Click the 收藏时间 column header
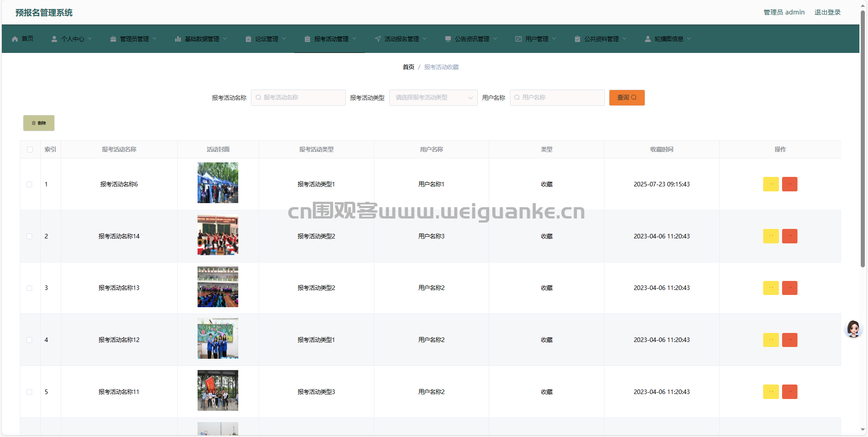 (x=661, y=149)
